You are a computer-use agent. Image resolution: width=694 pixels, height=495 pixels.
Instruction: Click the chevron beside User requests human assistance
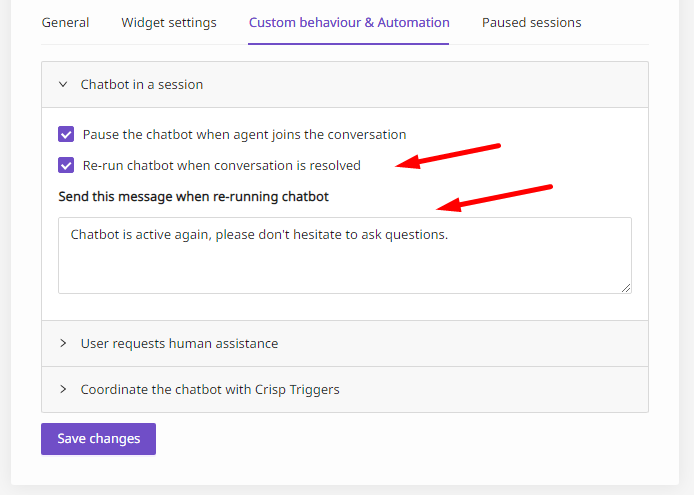point(63,343)
